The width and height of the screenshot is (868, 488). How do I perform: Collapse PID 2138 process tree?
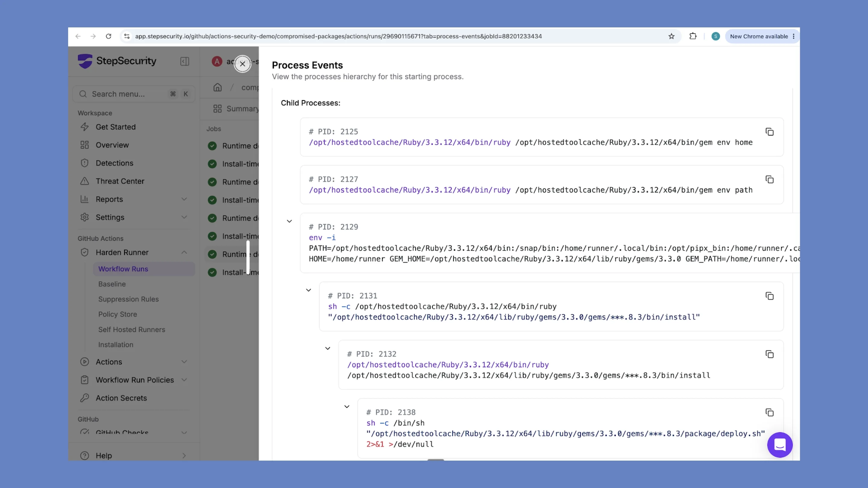(347, 407)
